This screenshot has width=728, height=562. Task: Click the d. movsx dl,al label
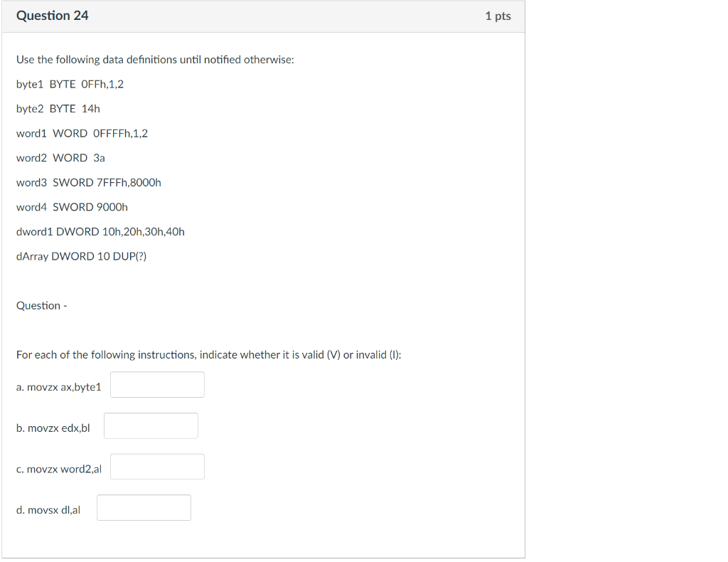(48, 509)
